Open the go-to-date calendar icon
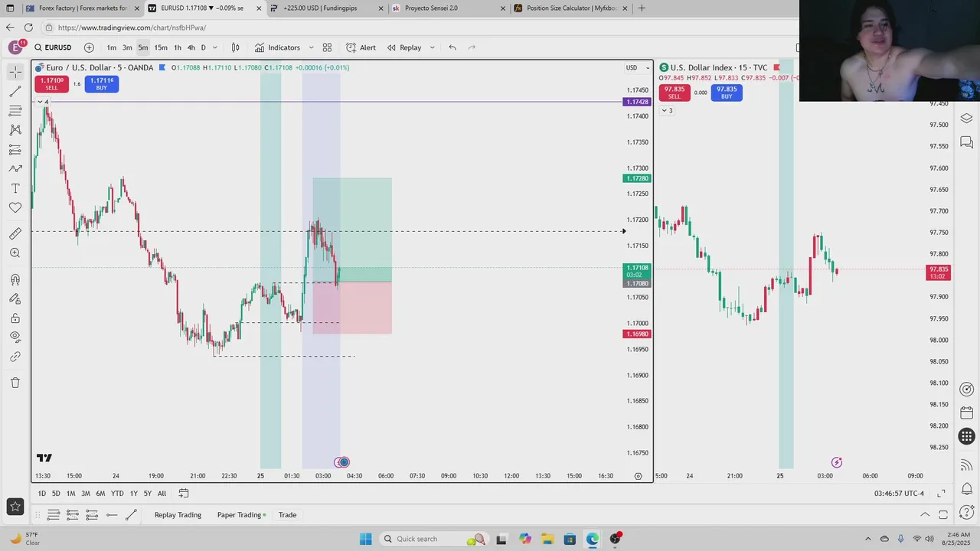980x551 pixels. tap(184, 494)
